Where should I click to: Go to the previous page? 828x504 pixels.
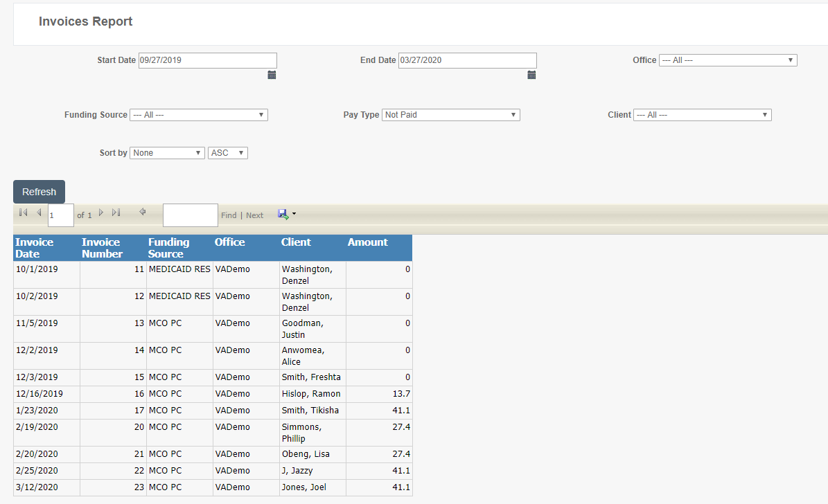tap(39, 213)
